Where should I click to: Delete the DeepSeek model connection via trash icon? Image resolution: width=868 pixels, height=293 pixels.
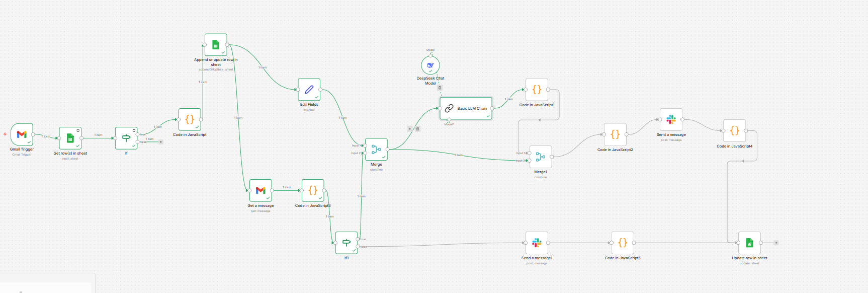[440, 88]
